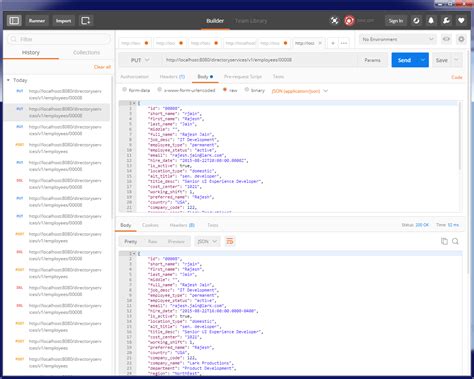Toggle the sidebar with the top-left panel icon
Screen dimensions: 474x379
coord(14,21)
